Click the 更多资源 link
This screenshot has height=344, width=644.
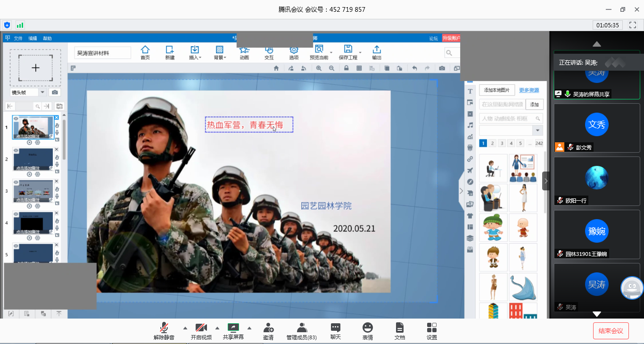[x=529, y=90]
